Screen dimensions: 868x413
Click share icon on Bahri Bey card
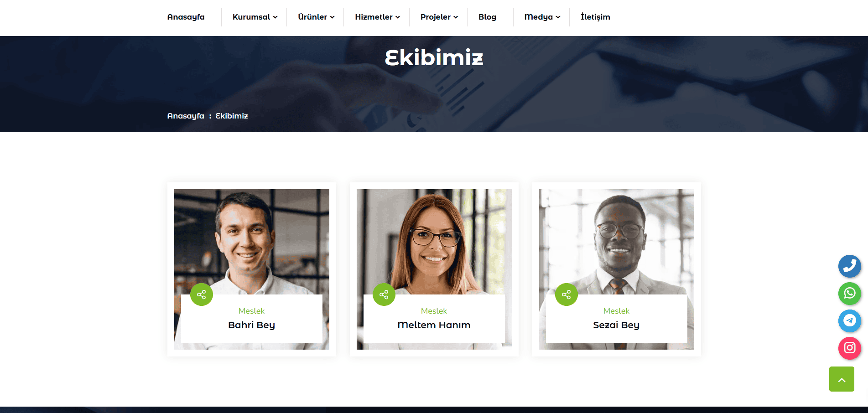(202, 294)
